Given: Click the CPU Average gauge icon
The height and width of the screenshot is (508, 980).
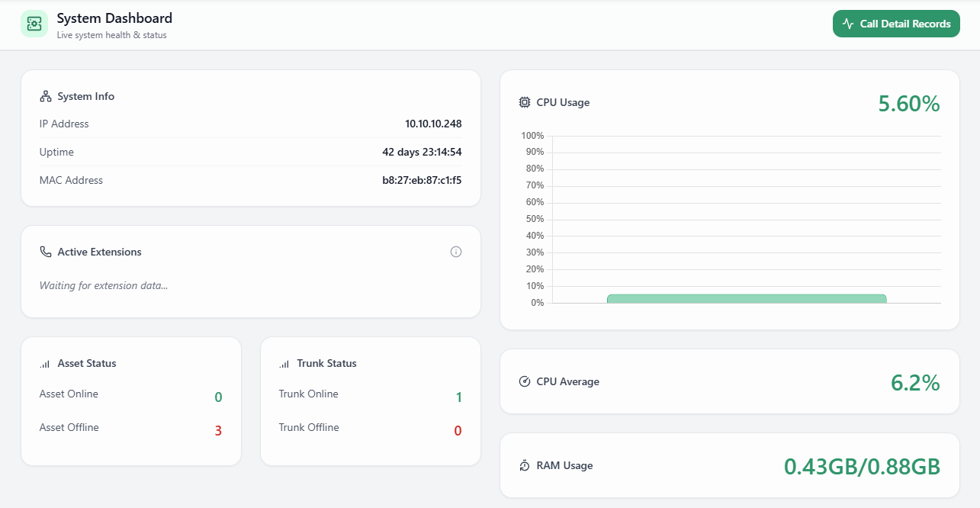Looking at the screenshot, I should point(523,381).
